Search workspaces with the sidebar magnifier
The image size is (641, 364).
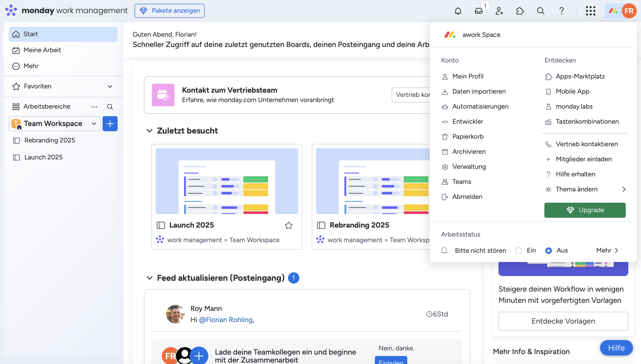tap(110, 107)
